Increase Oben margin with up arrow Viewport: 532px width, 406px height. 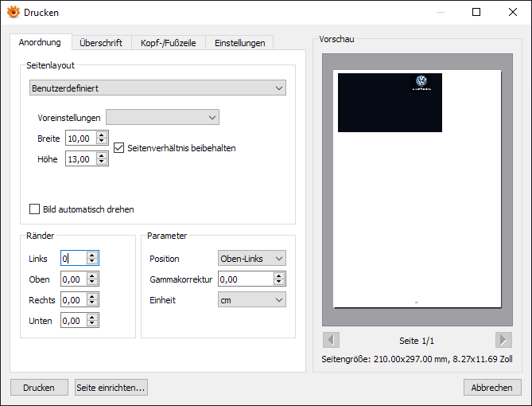tap(92, 276)
